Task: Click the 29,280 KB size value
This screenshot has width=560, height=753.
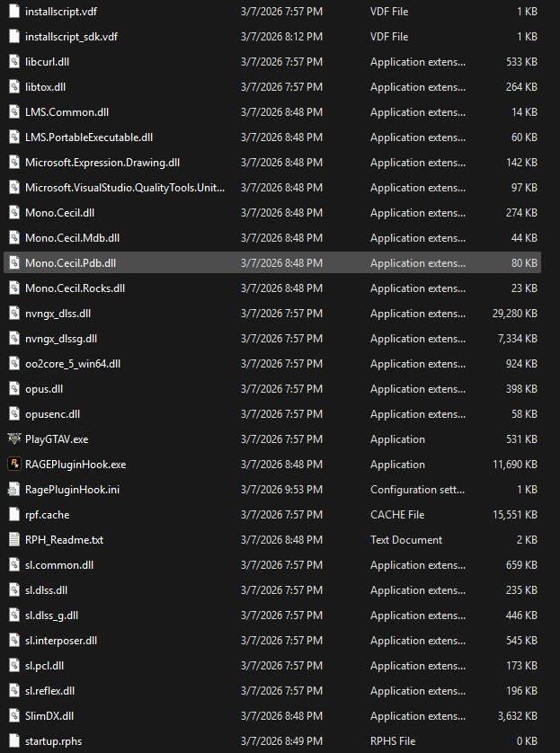Action: (x=515, y=314)
